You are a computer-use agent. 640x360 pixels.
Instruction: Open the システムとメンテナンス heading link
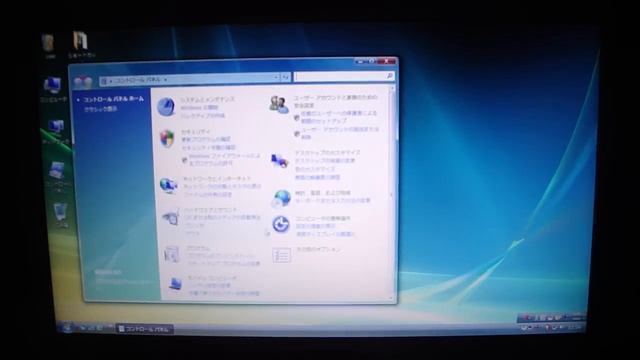[208, 99]
